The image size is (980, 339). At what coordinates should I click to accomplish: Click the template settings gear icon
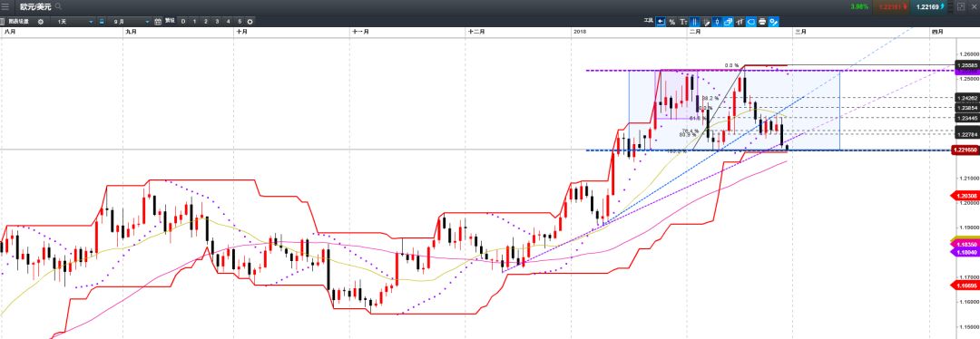coord(250,21)
